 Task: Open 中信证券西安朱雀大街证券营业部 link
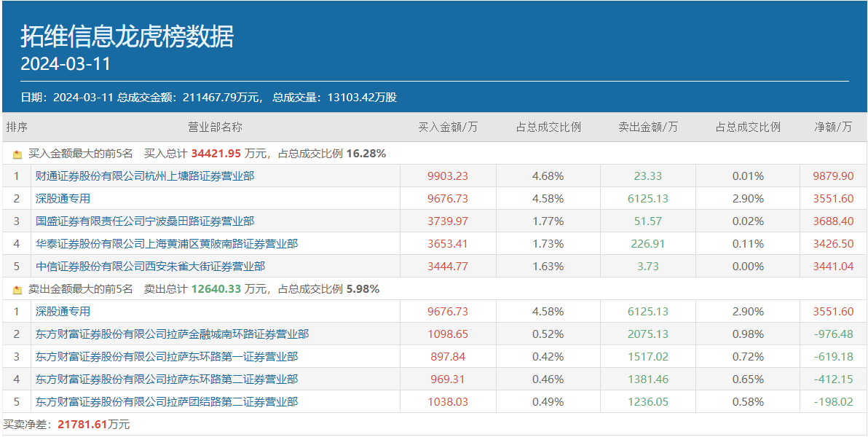point(150,266)
